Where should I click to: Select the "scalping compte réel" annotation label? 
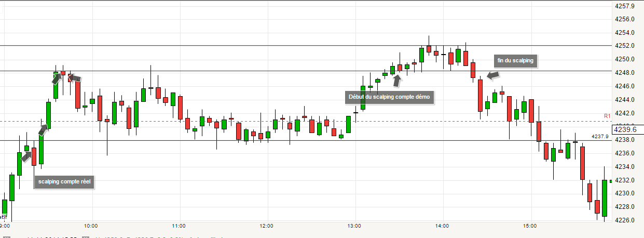point(64,182)
